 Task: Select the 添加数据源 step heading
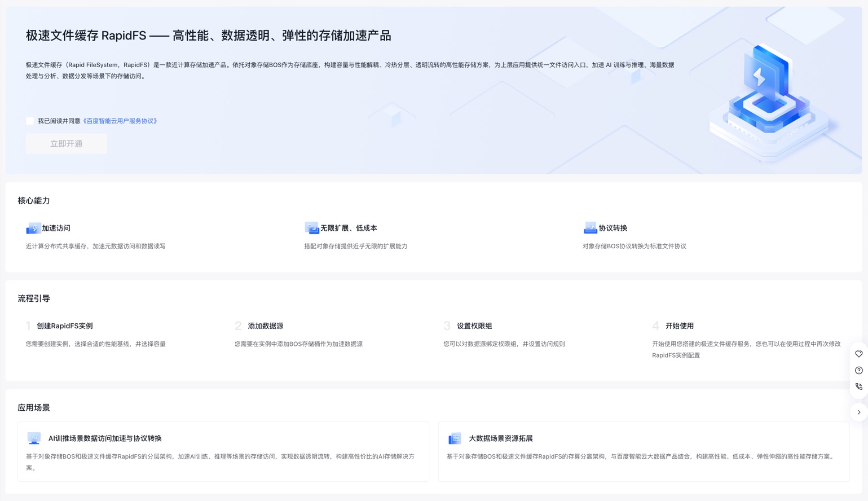point(266,326)
